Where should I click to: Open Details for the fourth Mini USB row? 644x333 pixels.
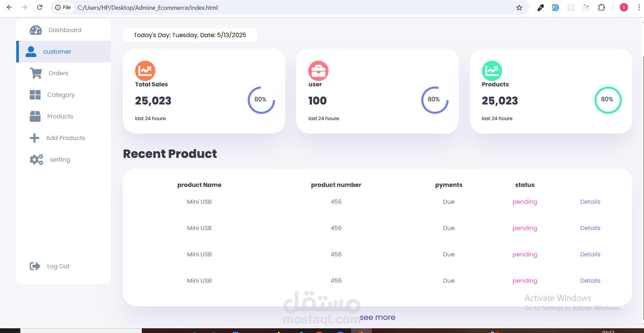pyautogui.click(x=590, y=281)
